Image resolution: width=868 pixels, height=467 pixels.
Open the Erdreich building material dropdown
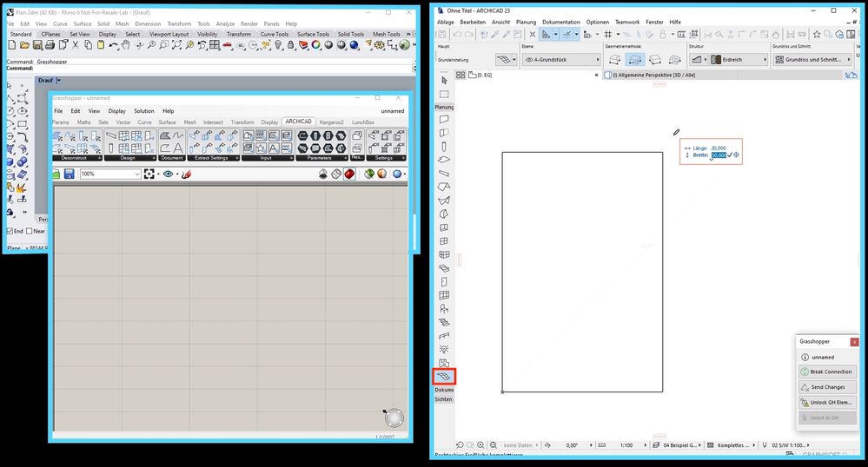click(739, 59)
